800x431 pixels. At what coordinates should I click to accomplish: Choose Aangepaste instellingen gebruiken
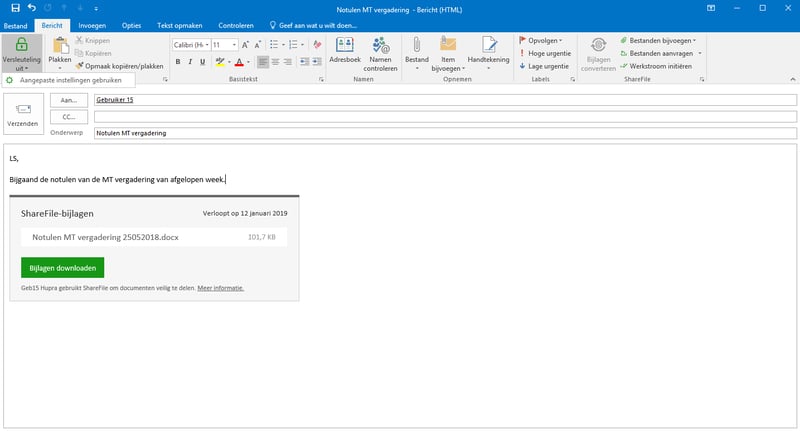click(x=68, y=80)
